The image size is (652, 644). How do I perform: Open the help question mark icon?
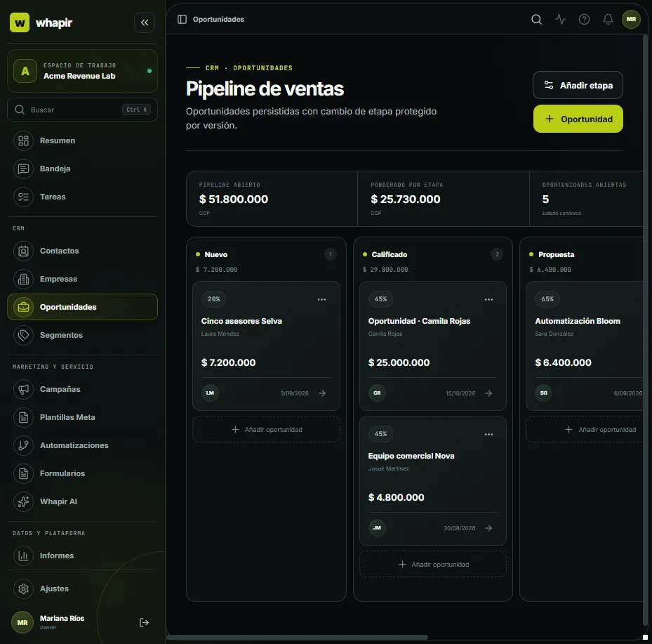(x=584, y=20)
